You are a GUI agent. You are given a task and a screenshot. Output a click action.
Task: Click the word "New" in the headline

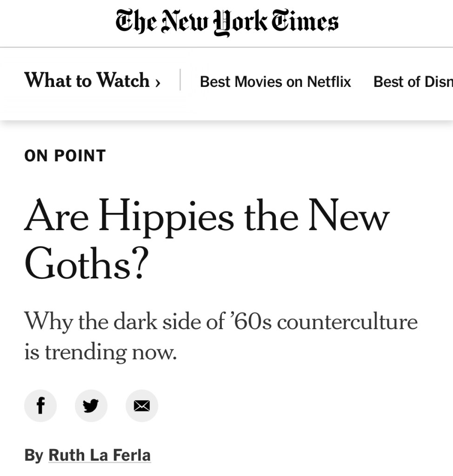[x=349, y=217]
